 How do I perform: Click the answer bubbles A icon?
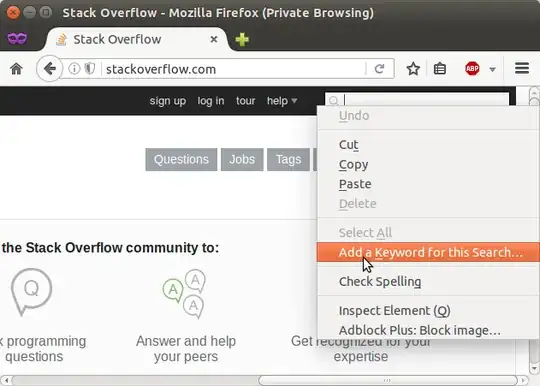tap(185, 294)
